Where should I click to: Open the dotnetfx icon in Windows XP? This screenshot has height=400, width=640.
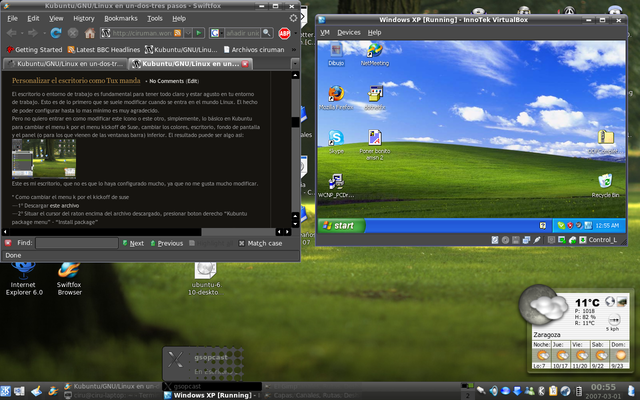(375, 98)
